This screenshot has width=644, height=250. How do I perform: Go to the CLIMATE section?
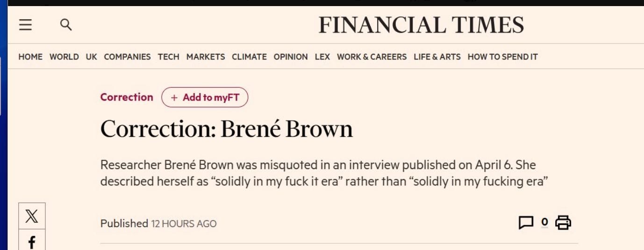coord(249,57)
